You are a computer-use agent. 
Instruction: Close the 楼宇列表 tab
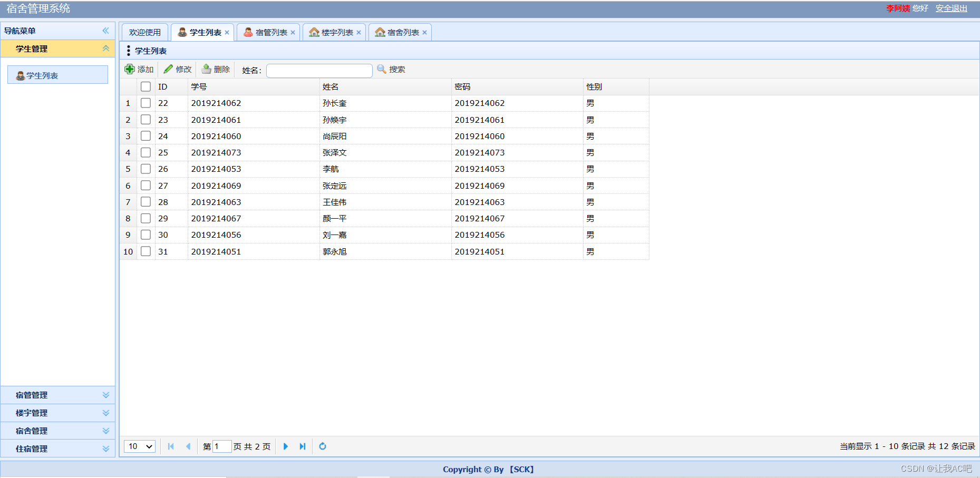click(359, 33)
